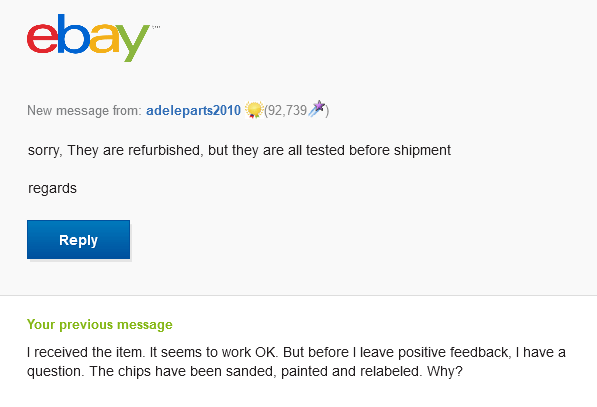Click the green letter y in eBay logo
This screenshot has width=597, height=407.
click(x=131, y=43)
